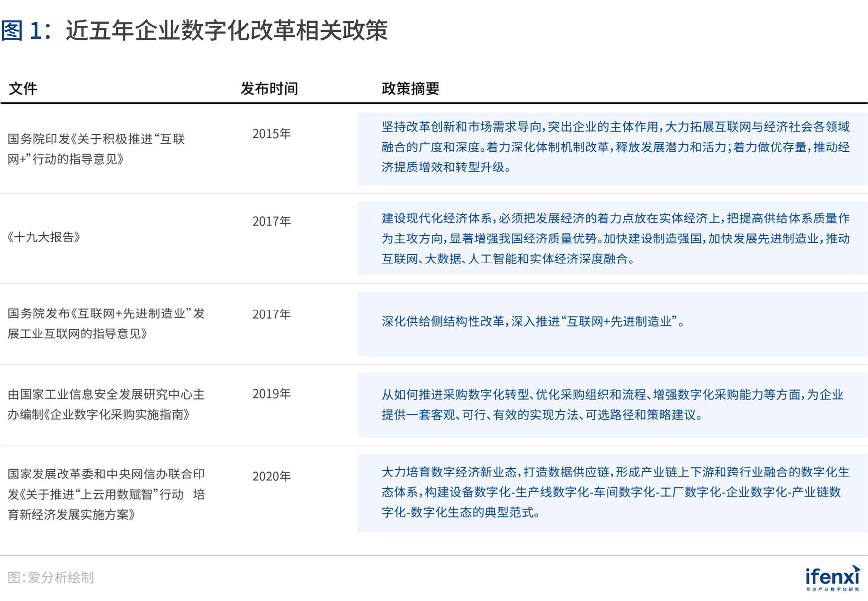Image resolution: width=868 pixels, height=601 pixels.
Task: Click the 文件 column header
Action: pos(23,89)
